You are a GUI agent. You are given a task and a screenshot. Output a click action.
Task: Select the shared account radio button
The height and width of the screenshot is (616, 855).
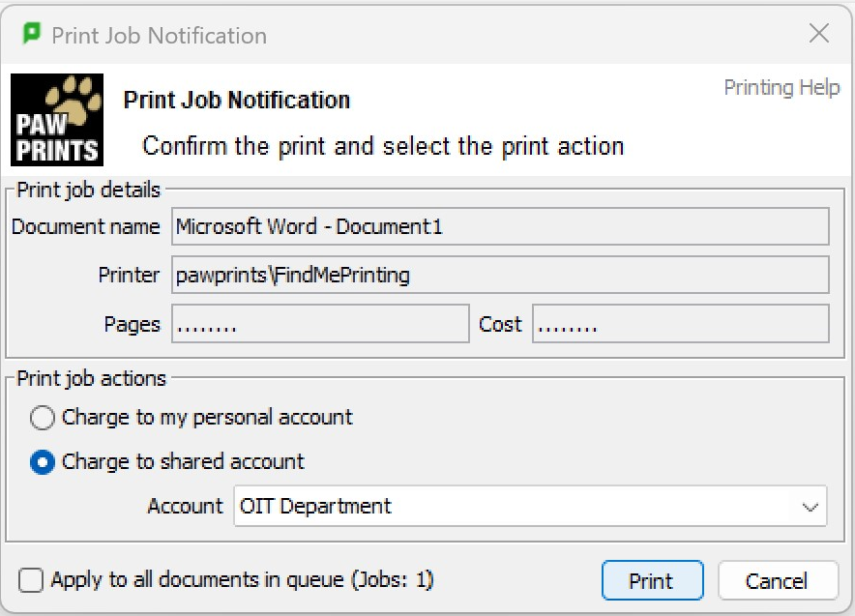click(42, 462)
